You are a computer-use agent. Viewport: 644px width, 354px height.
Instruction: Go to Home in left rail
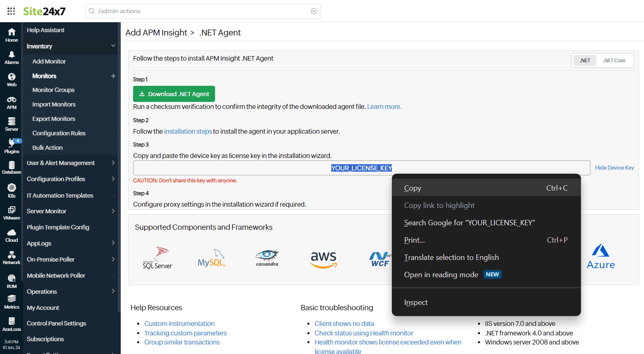pyautogui.click(x=12, y=35)
